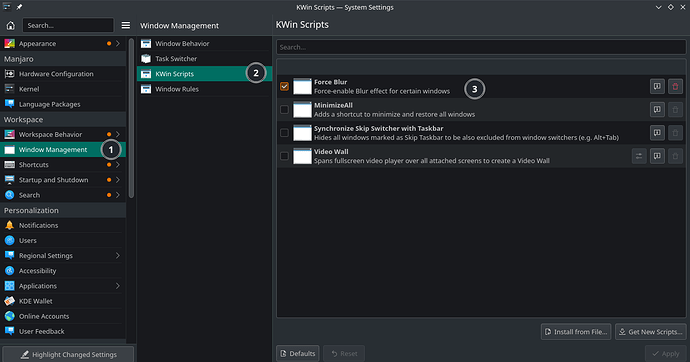Open Window Behavior page

click(x=204, y=44)
